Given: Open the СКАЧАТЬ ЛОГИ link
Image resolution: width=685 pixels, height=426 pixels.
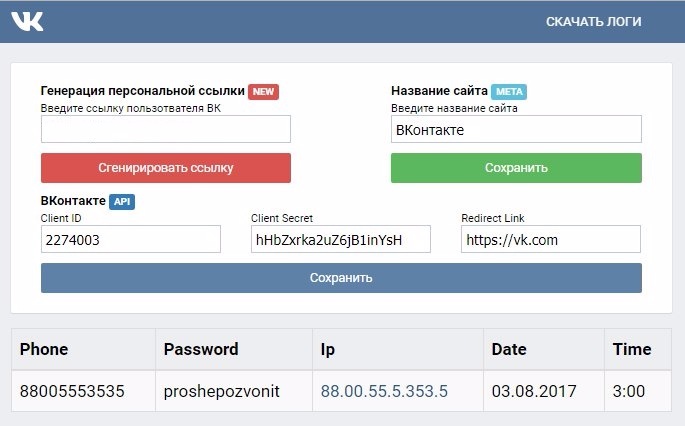Looking at the screenshot, I should pos(593,21).
